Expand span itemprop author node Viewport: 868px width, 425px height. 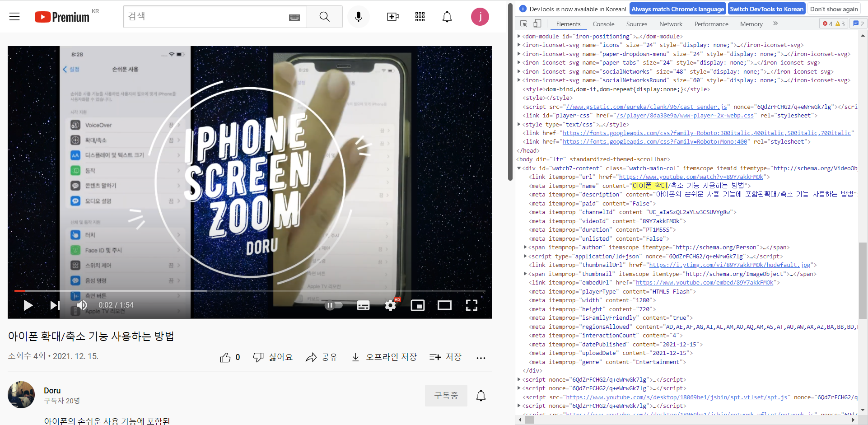click(525, 248)
